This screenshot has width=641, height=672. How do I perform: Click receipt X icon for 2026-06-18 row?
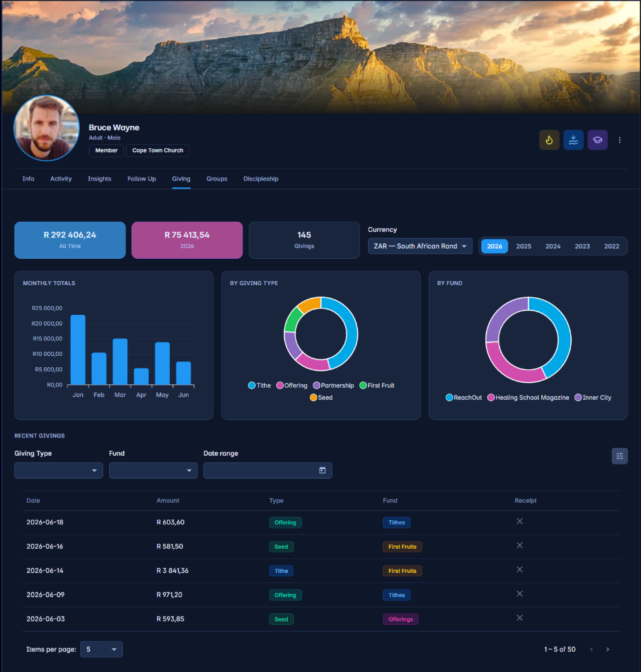(520, 521)
